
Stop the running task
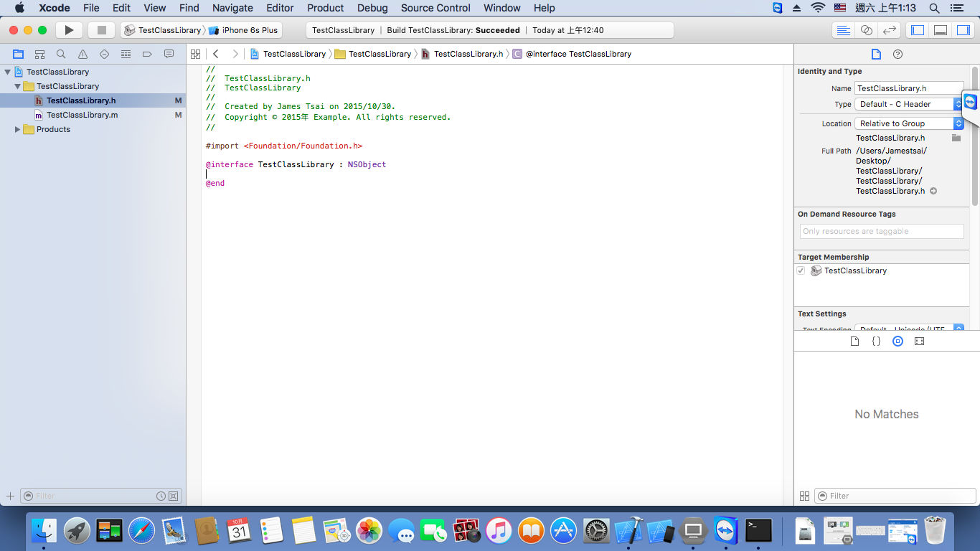[x=101, y=30]
